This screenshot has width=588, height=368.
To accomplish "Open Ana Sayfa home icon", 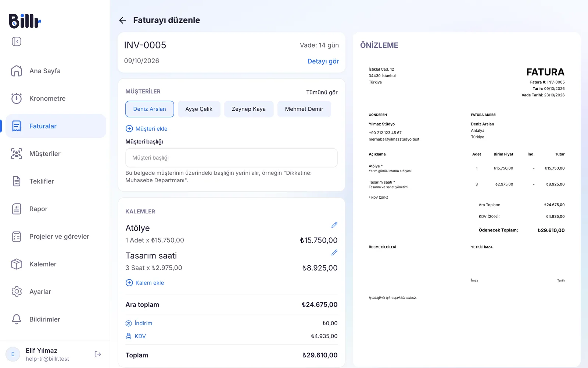I will pos(17,71).
